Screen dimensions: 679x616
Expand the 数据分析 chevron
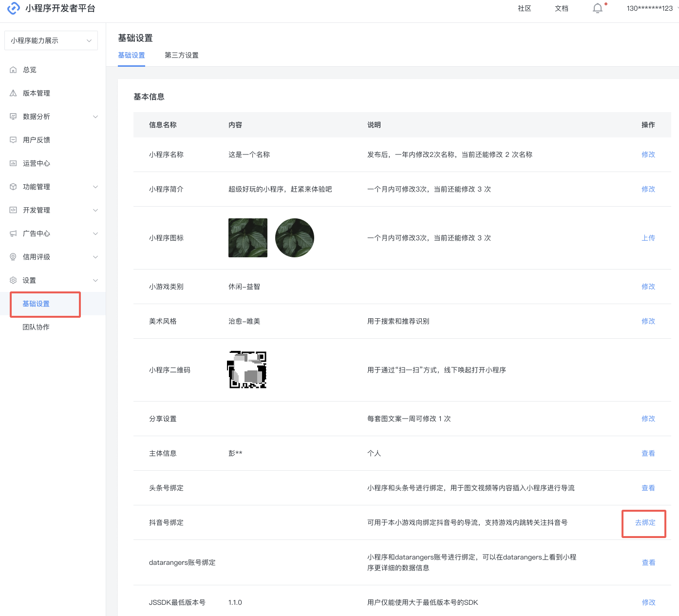pos(95,116)
